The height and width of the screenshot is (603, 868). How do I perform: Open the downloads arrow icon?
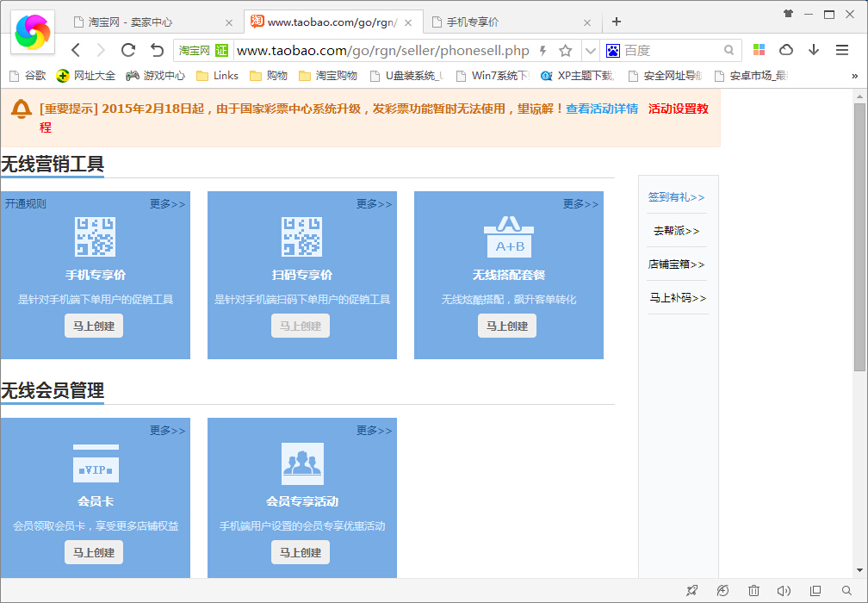tap(814, 50)
